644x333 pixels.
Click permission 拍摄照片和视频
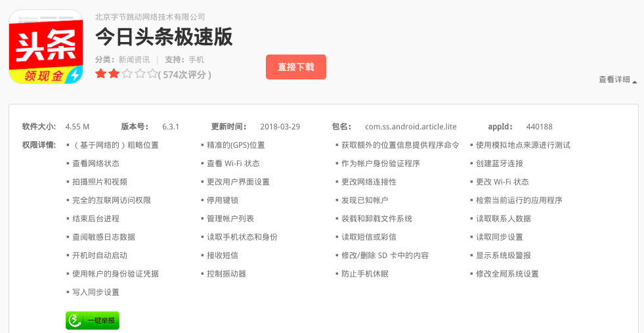pos(100,182)
